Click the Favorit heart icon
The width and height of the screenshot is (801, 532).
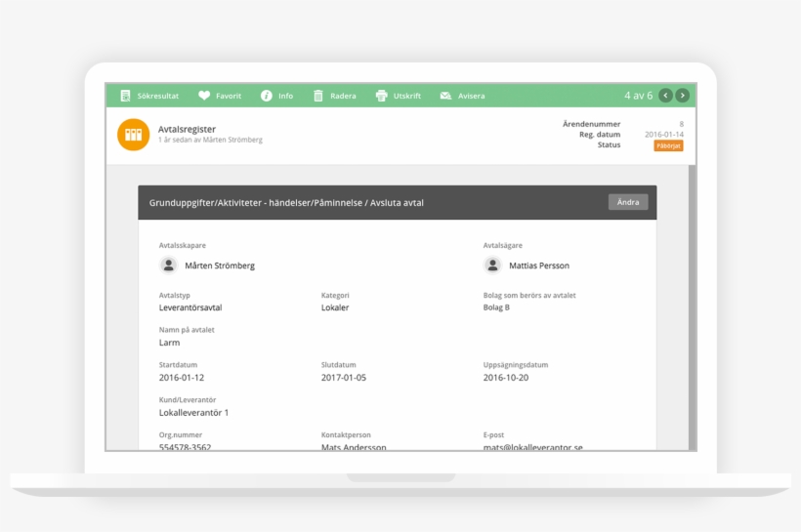pos(204,96)
